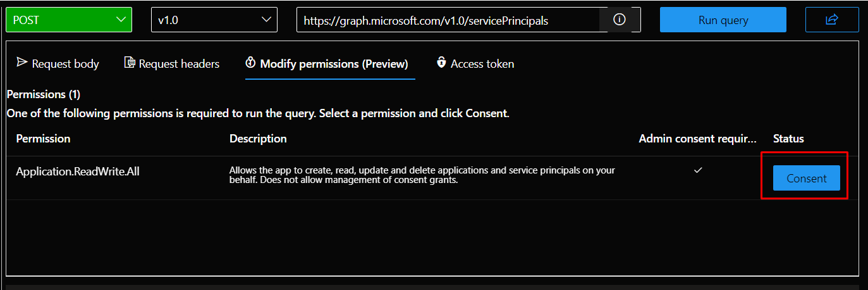The image size is (868, 290).
Task: Click Consent for Application.ReadWrite.All
Action: pyautogui.click(x=806, y=179)
